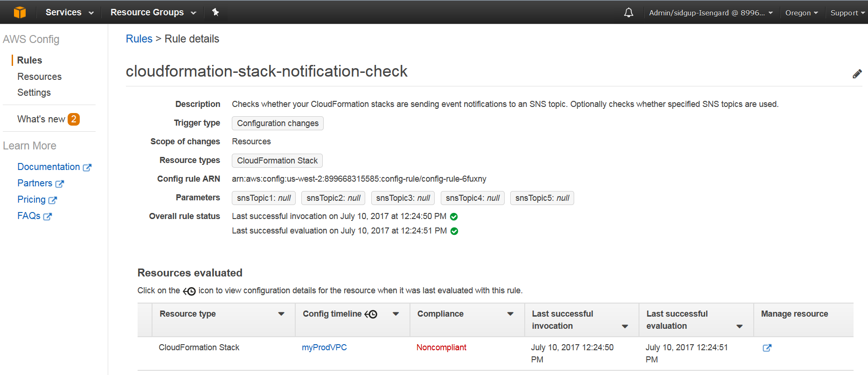Click external link icon beside Pricing
The height and width of the screenshot is (375, 868).
[x=53, y=200]
